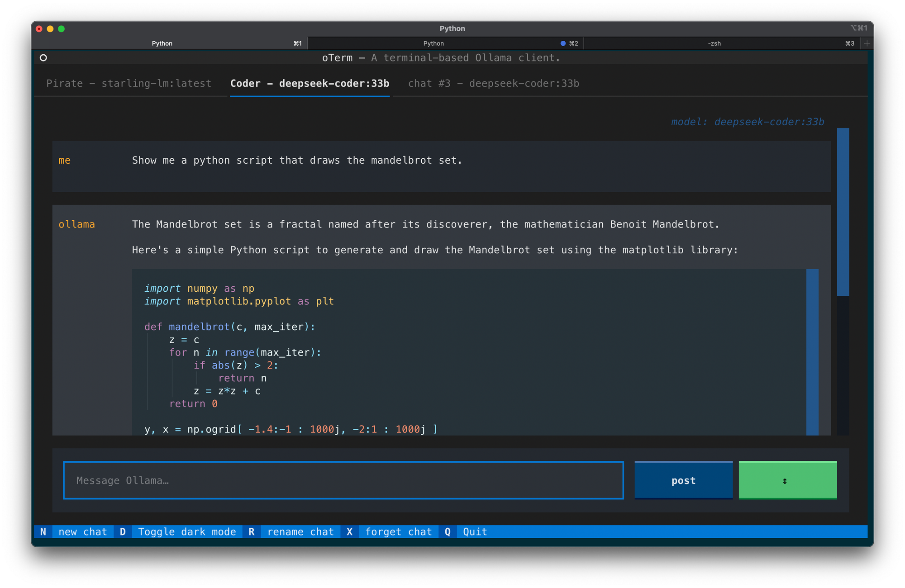The image size is (905, 588).
Task: Switch to the -zsh terminal tab
Action: 714,43
